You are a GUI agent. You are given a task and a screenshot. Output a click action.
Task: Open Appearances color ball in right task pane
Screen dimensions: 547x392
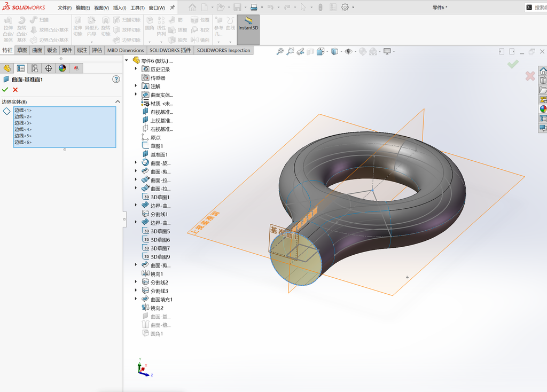(543, 109)
